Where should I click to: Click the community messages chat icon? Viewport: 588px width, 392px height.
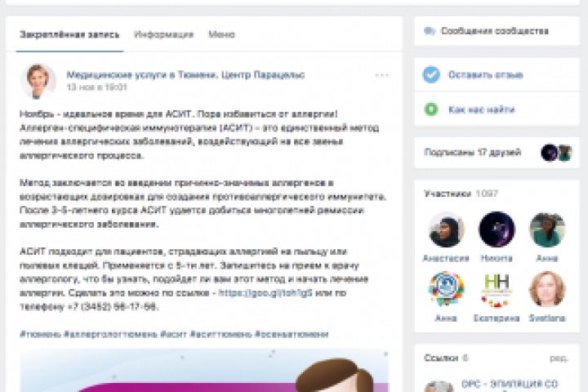point(429,31)
